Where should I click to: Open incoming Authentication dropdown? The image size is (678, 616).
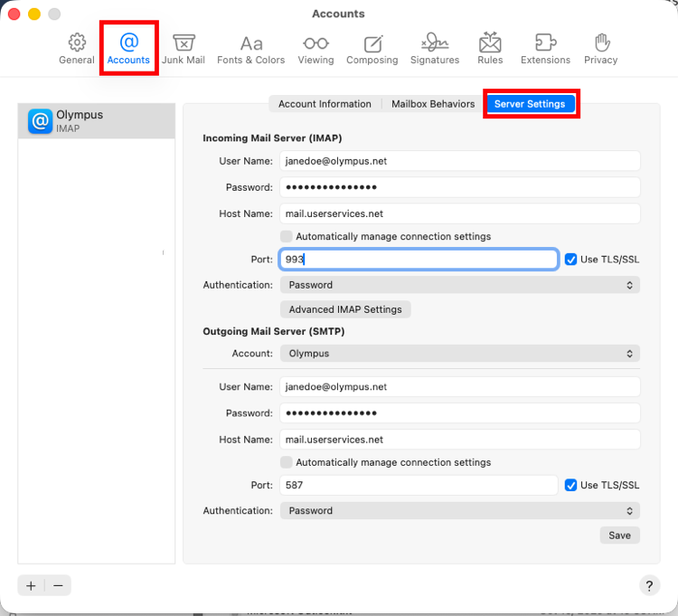459,285
